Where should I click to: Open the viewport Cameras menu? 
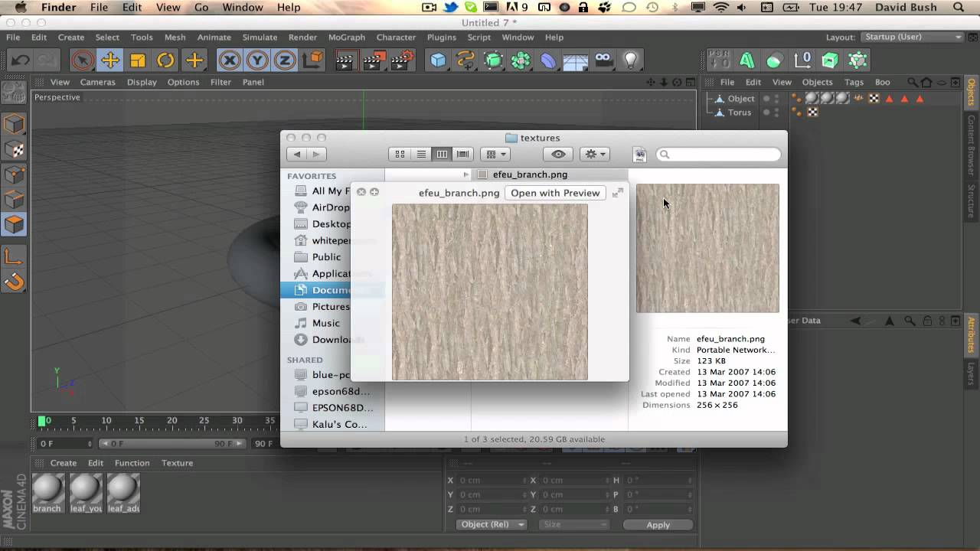(x=97, y=82)
